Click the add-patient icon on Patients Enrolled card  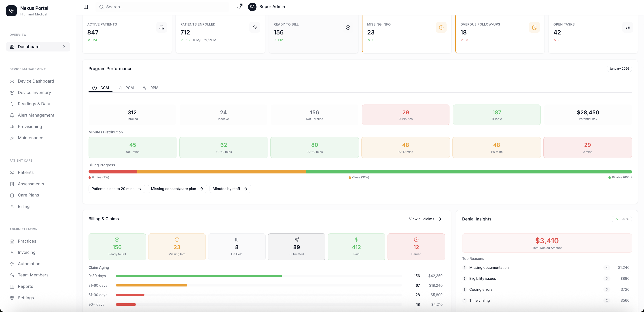click(x=254, y=27)
